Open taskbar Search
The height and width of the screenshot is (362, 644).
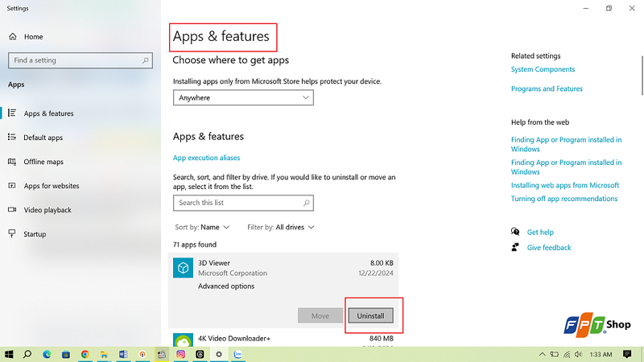coord(27,354)
